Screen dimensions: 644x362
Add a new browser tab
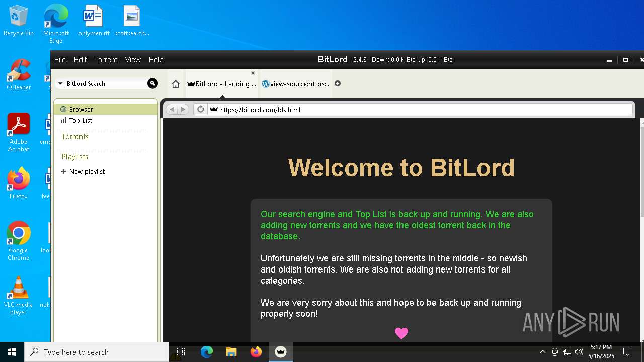pyautogui.click(x=338, y=83)
